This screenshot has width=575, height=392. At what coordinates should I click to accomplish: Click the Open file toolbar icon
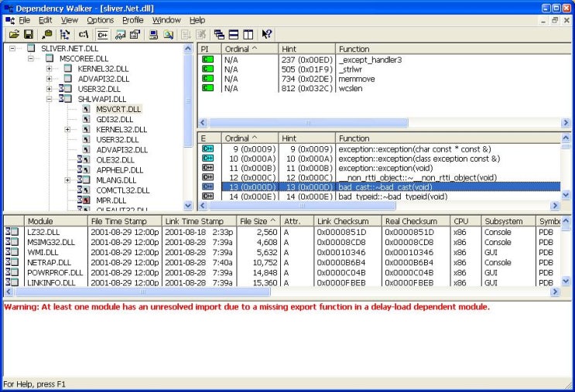[x=14, y=35]
